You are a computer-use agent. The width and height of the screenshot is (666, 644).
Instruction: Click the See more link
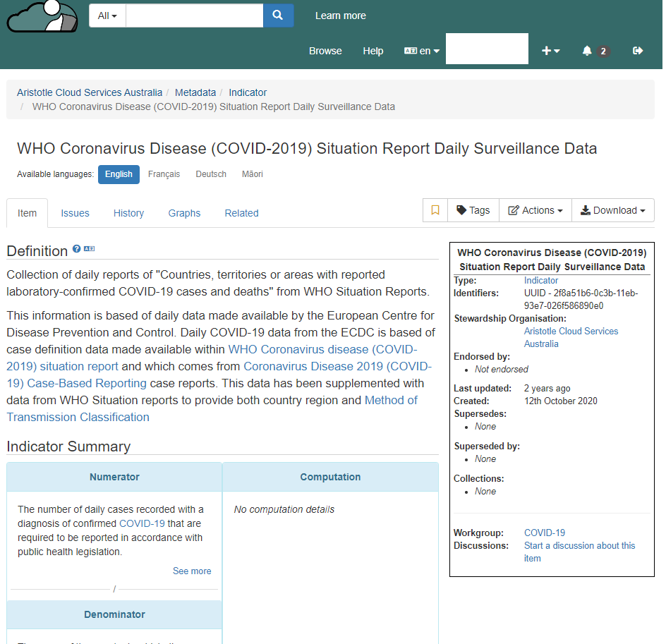click(x=192, y=571)
